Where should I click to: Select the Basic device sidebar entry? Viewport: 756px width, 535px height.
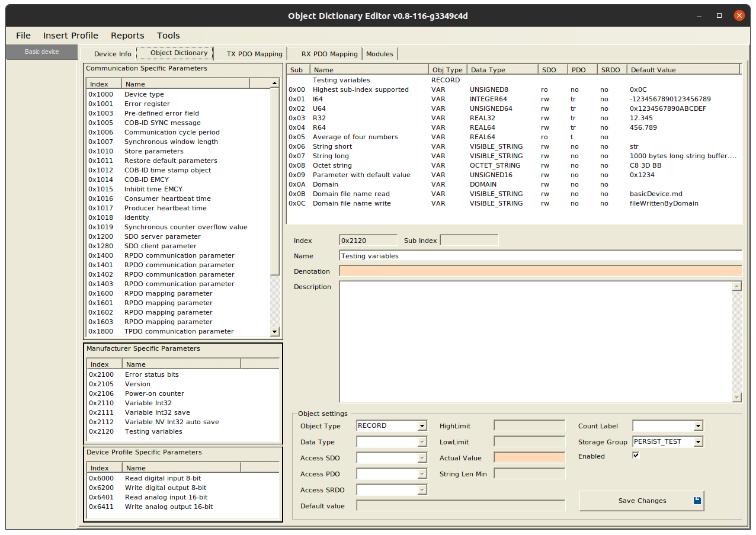coord(41,52)
